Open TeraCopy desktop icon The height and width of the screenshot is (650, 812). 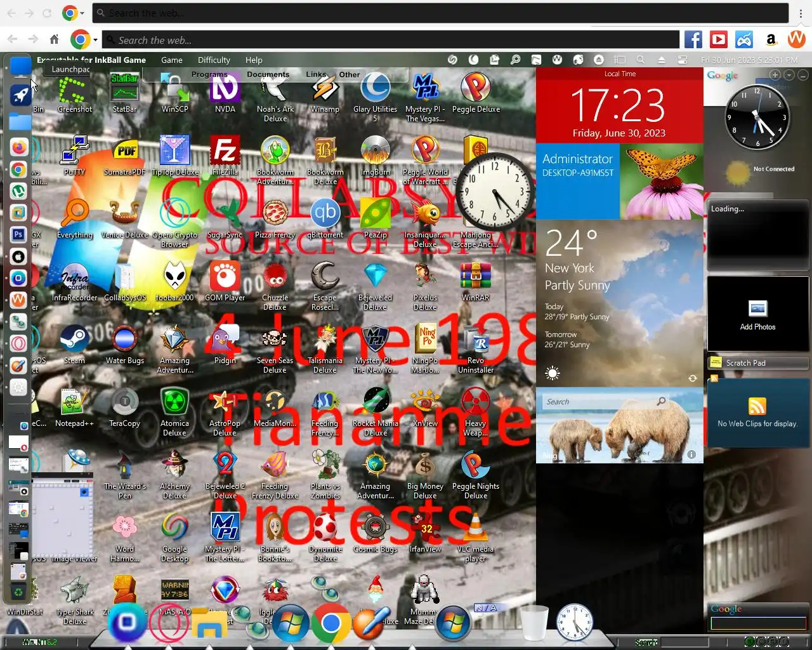click(124, 407)
